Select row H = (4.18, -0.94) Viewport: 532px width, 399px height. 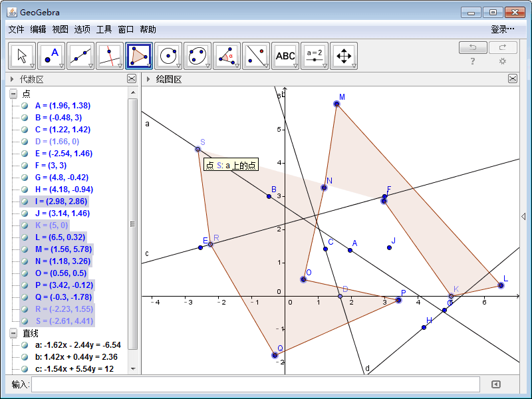click(x=64, y=190)
